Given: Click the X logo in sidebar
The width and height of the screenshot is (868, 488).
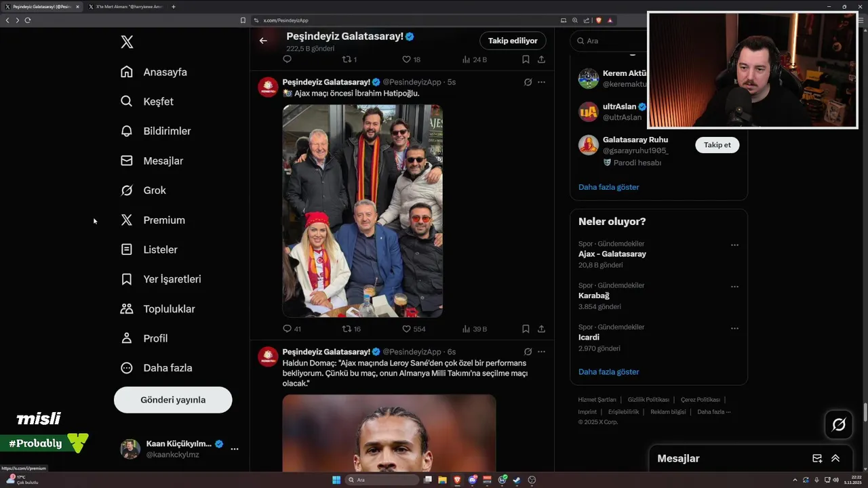Looking at the screenshot, I should [x=127, y=42].
